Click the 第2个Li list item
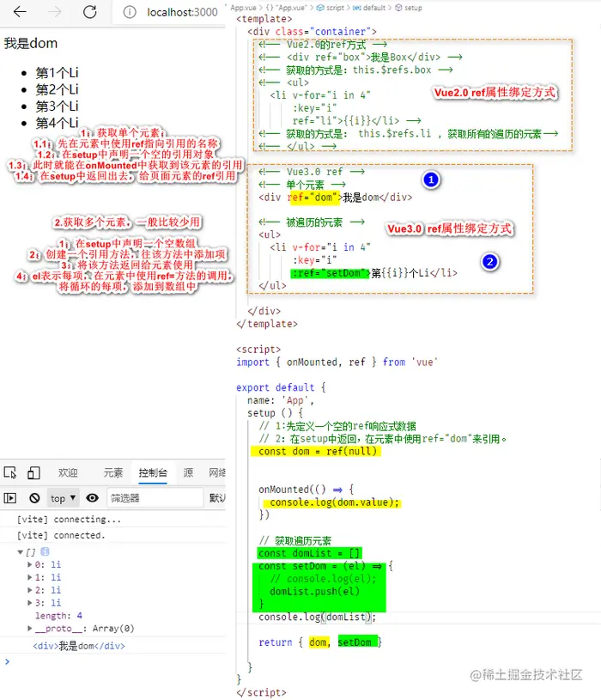601x700 pixels. tap(58, 89)
